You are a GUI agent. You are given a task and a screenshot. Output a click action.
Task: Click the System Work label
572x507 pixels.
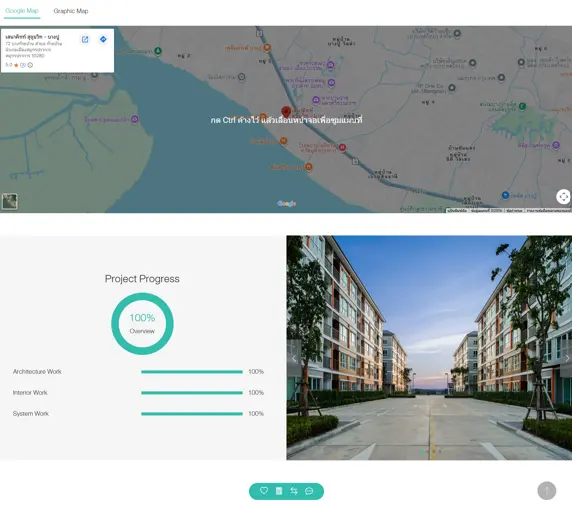coord(31,414)
